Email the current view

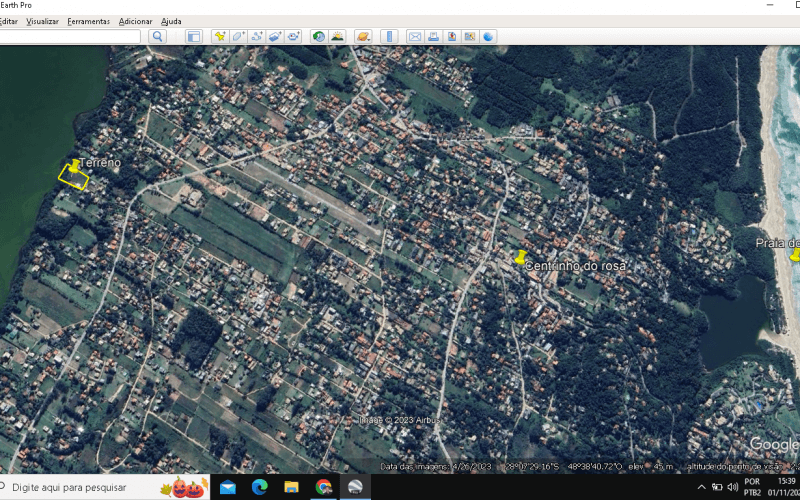(415, 36)
